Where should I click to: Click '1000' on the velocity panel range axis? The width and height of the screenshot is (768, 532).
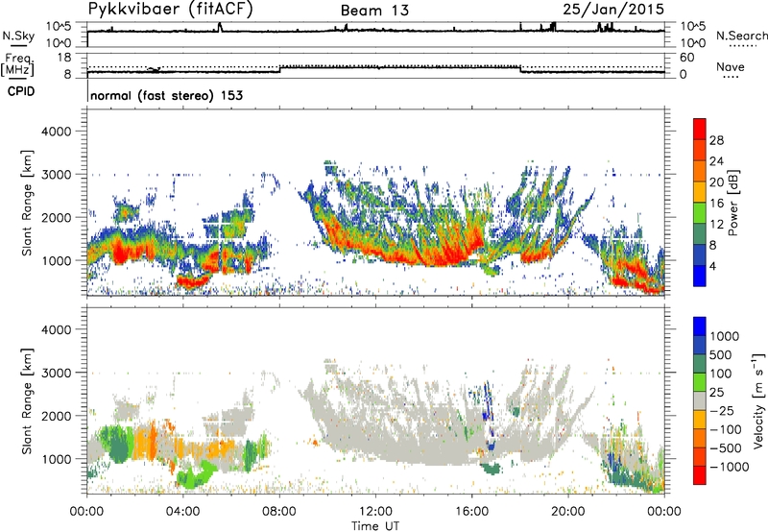point(56,459)
